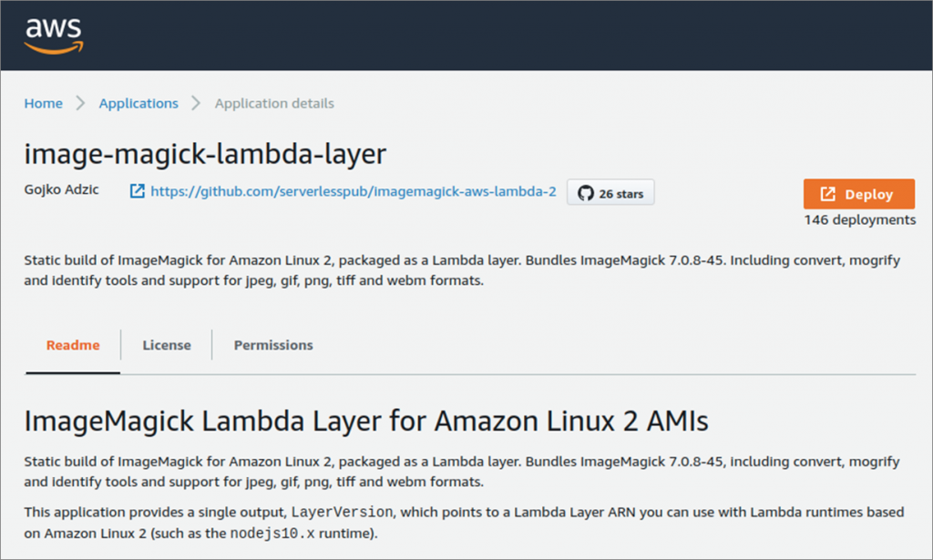Viewport: 933px width, 560px height.
Task: Click the external-link icon beside the GitHub URL
Action: coord(138,192)
